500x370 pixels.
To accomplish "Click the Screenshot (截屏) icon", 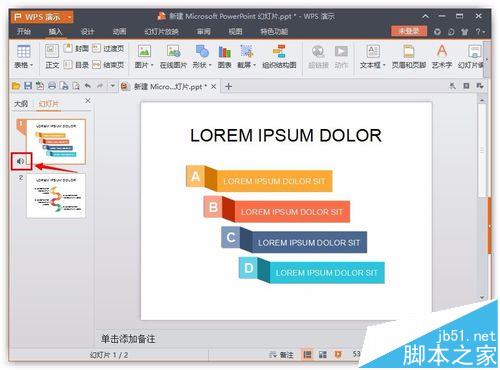I will [247, 51].
